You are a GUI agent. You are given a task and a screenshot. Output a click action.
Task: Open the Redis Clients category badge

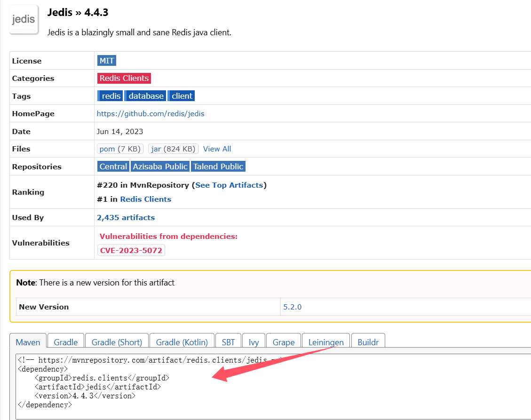tap(124, 78)
